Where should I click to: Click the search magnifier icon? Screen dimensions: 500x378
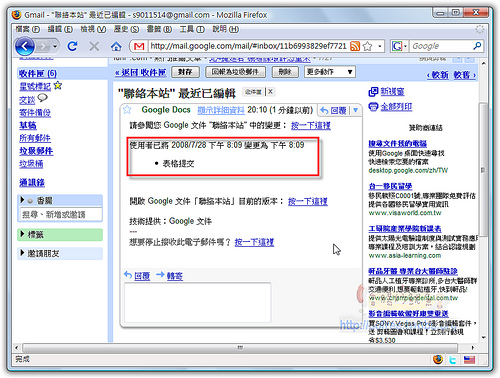click(477, 46)
